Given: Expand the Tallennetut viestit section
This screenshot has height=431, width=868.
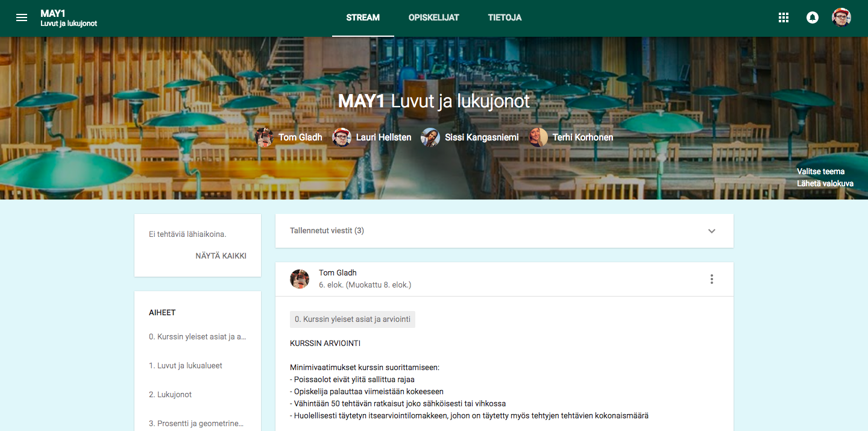Looking at the screenshot, I should coord(712,231).
